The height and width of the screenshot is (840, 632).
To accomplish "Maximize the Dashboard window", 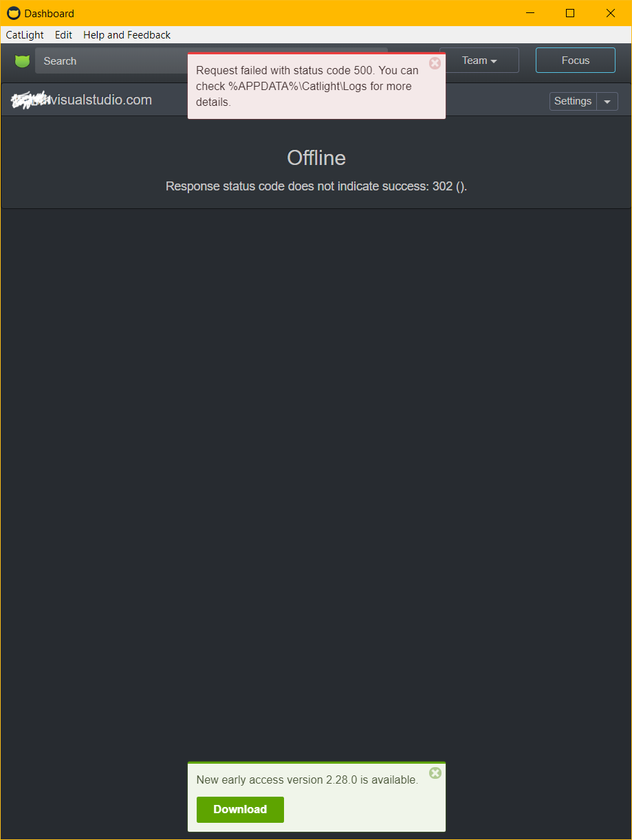I will pyautogui.click(x=570, y=13).
